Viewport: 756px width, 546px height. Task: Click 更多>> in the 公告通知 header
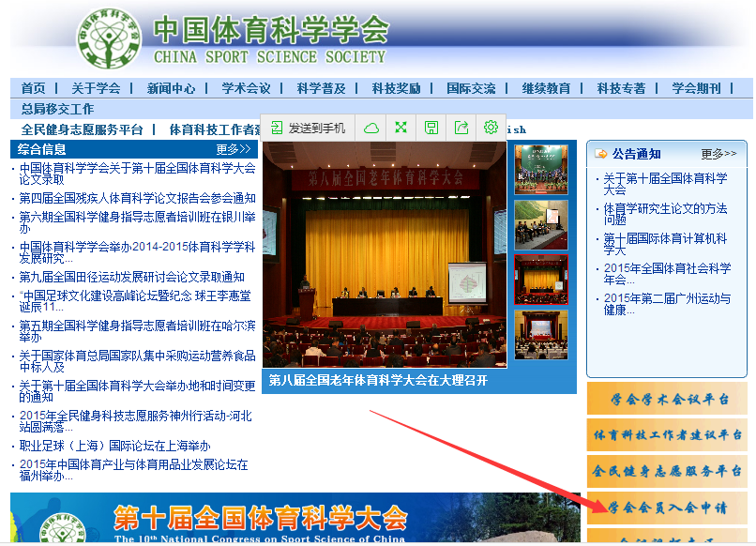pyautogui.click(x=718, y=154)
